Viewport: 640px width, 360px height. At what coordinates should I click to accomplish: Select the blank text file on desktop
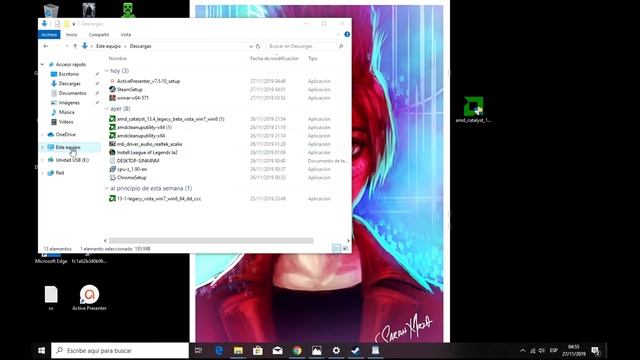[51, 298]
